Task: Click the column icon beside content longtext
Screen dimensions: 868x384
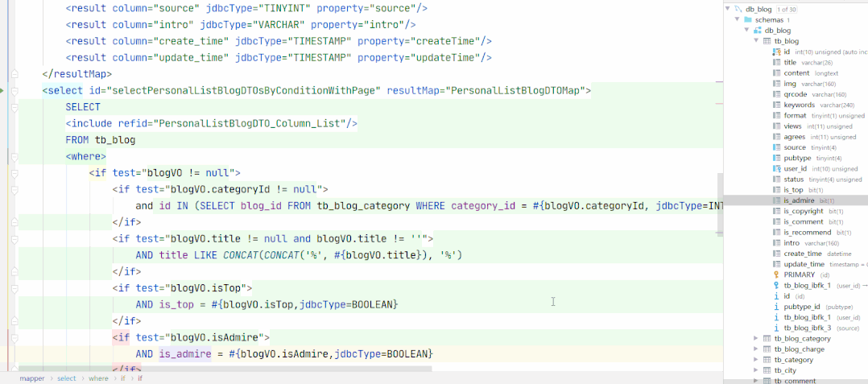Action: click(x=777, y=73)
